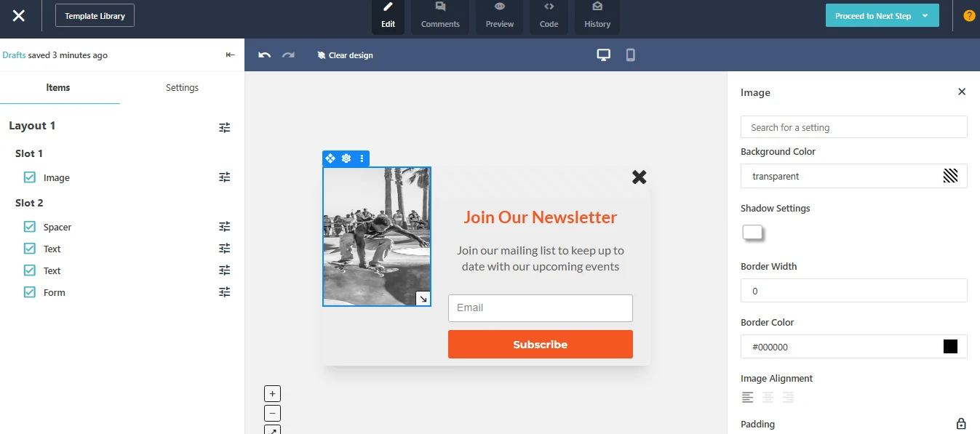This screenshot has height=434, width=980.
Task: Click Proceed to Next Step button
Action: point(873,16)
